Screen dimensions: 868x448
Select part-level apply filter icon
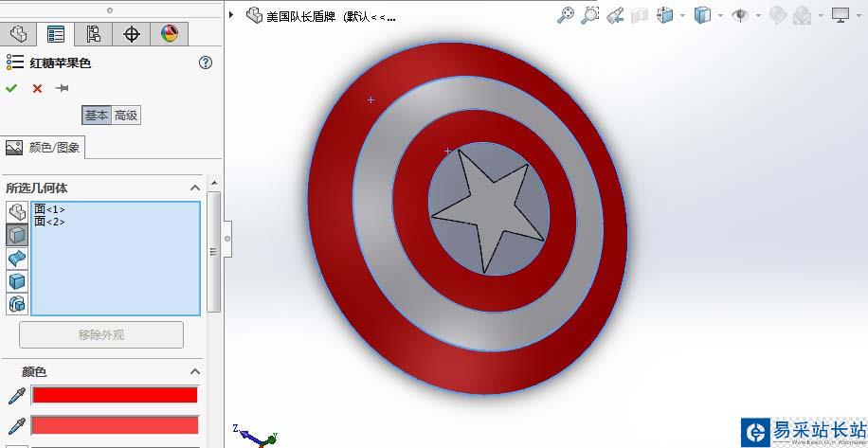(17, 212)
